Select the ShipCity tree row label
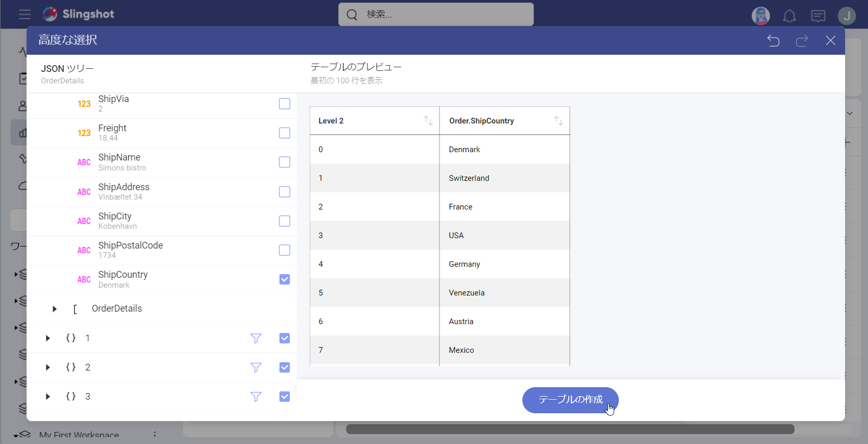This screenshot has width=868, height=444. click(115, 216)
